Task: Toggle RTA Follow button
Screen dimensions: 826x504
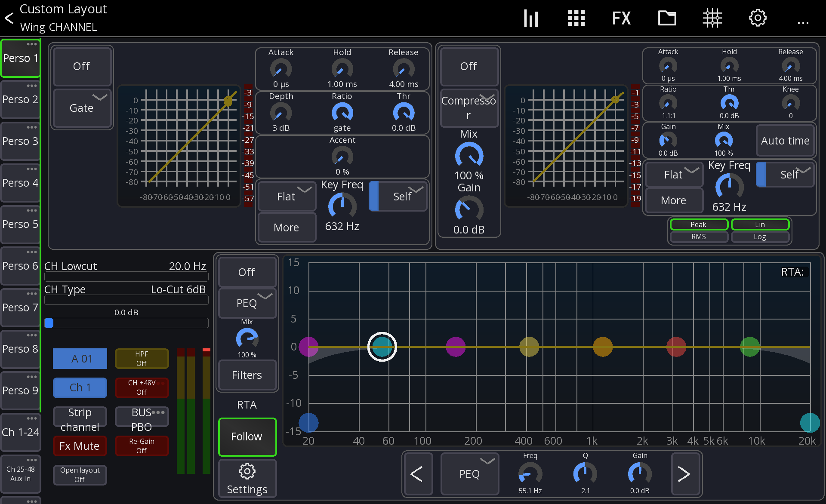Action: point(247,437)
